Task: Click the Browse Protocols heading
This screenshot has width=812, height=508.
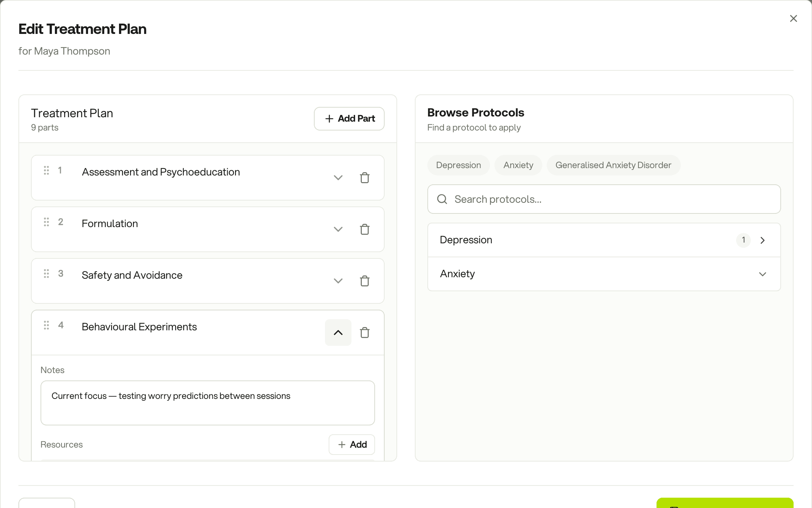Action: [476, 112]
